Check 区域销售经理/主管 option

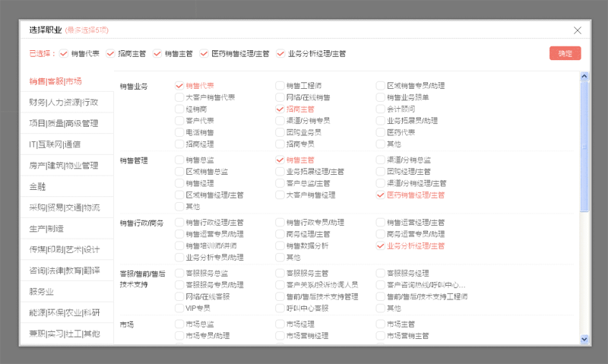pos(179,195)
